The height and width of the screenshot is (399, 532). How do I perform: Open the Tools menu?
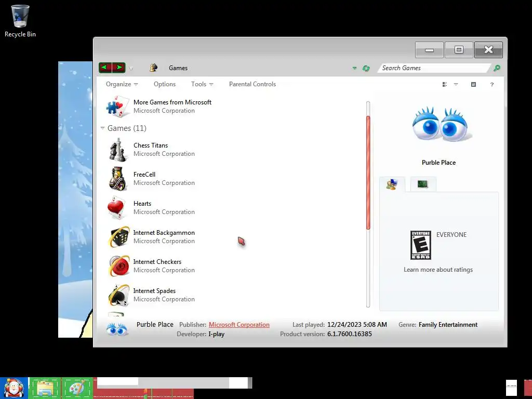(202, 84)
